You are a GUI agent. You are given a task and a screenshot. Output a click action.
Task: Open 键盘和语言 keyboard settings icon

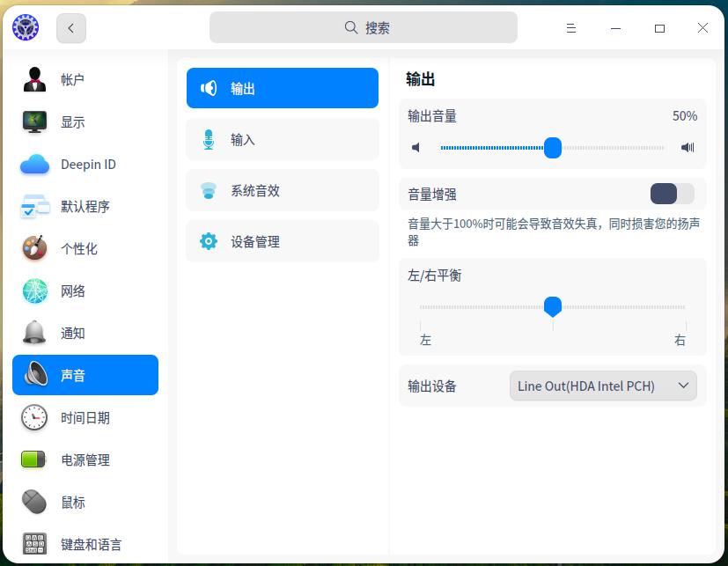(x=33, y=544)
